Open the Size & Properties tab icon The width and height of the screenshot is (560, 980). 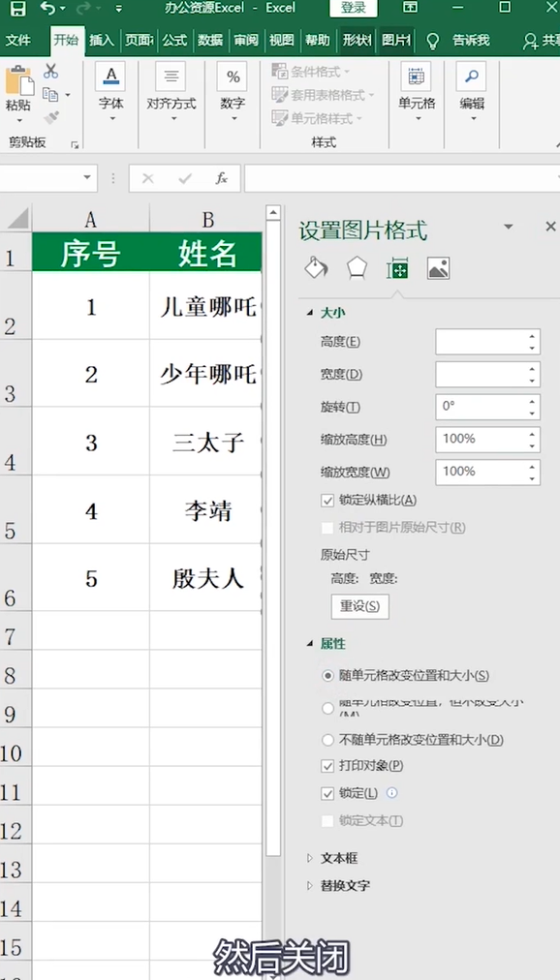tap(397, 268)
